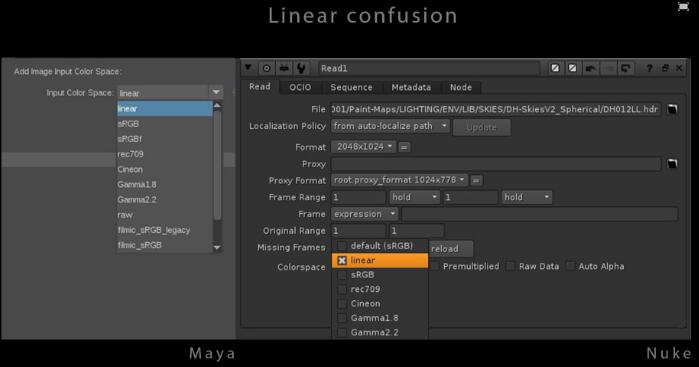Click the second Original Range value field
Viewport: 699px width, 367px height.
(x=416, y=231)
